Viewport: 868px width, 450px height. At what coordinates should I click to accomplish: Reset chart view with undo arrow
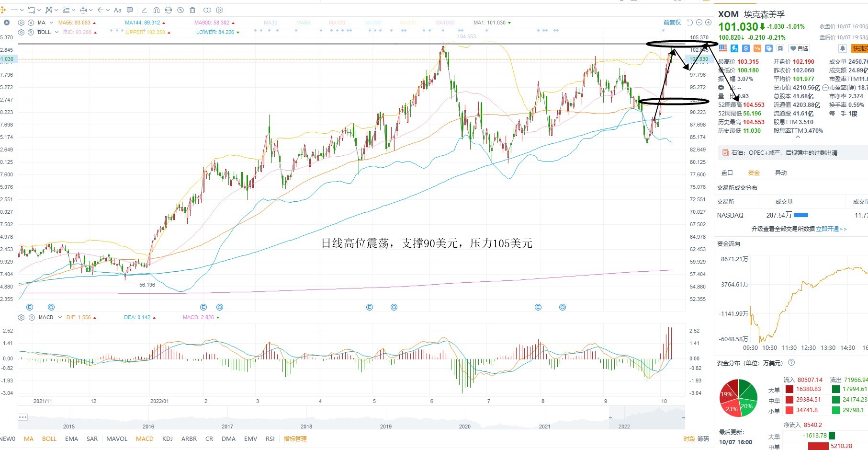tap(690, 23)
